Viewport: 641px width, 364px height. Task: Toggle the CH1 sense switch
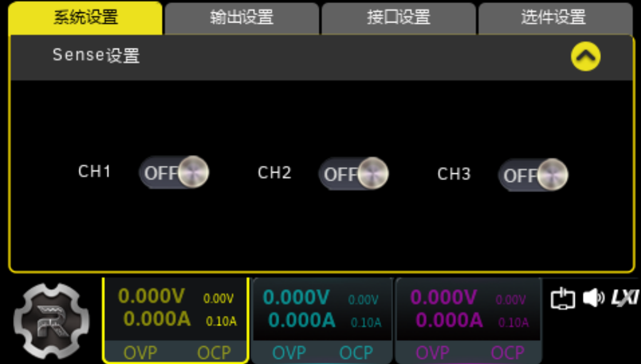coord(174,173)
